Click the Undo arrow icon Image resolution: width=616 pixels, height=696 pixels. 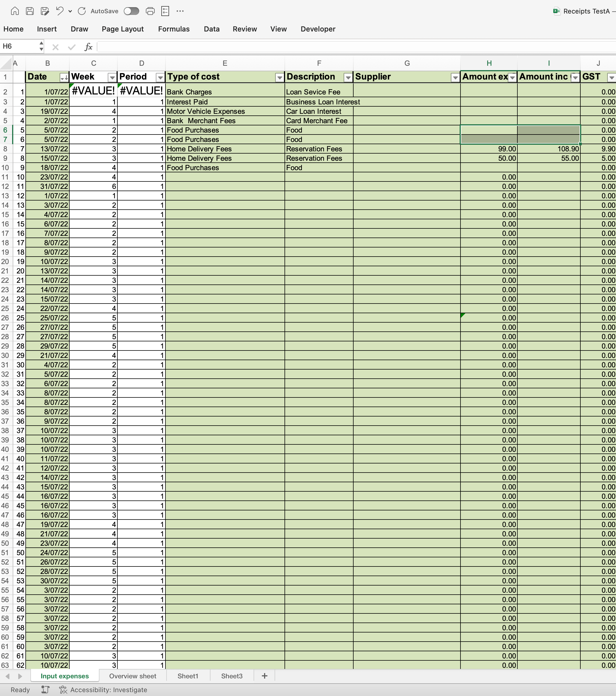coord(60,11)
